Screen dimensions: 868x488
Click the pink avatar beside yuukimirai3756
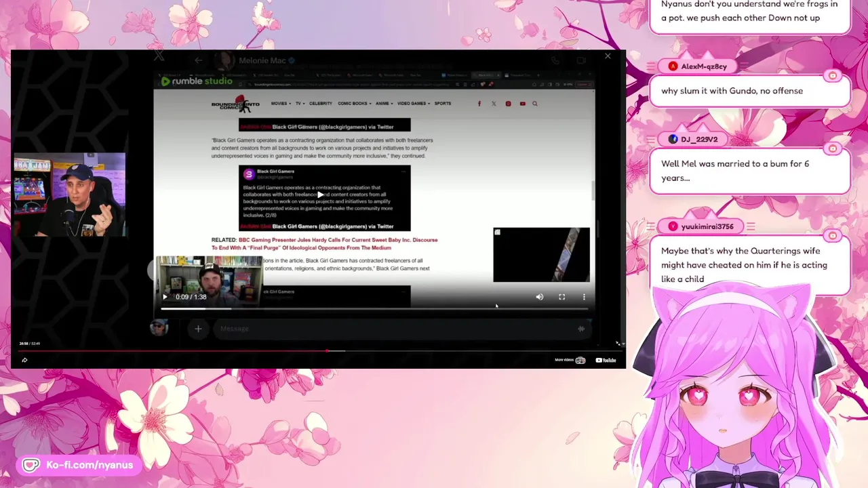point(673,226)
